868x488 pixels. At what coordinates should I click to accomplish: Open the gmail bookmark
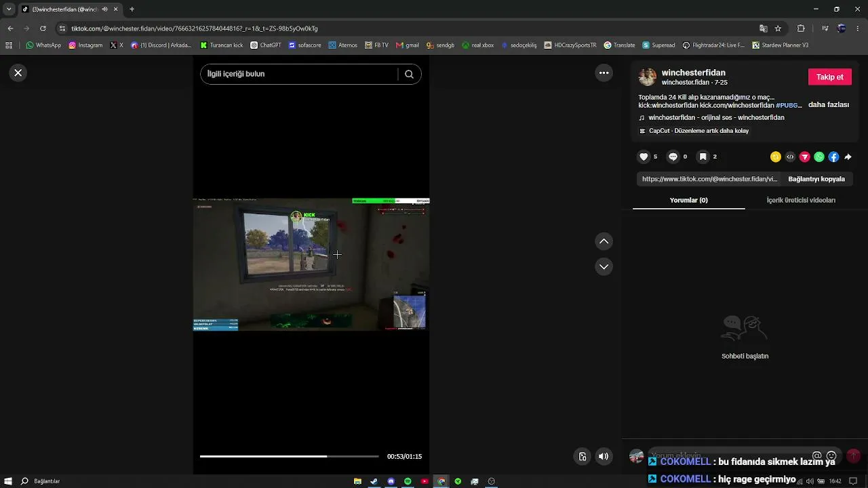(x=408, y=45)
